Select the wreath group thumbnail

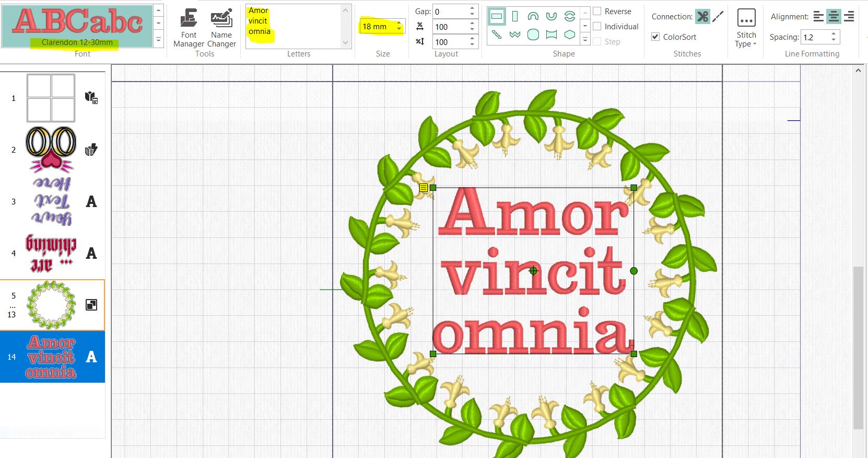coord(51,305)
